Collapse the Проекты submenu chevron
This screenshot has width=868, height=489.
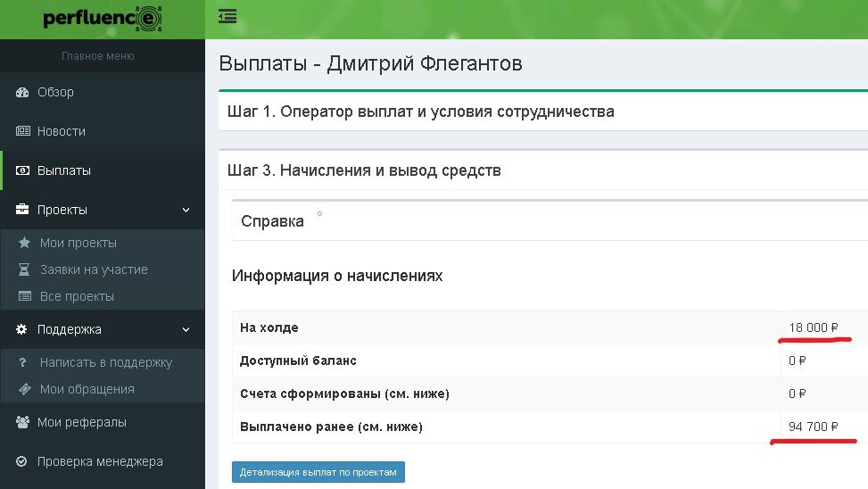(186, 211)
